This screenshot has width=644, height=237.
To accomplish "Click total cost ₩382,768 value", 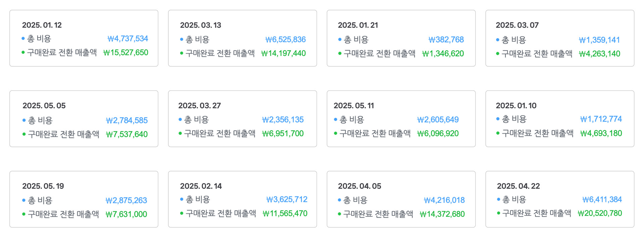I will (x=446, y=39).
